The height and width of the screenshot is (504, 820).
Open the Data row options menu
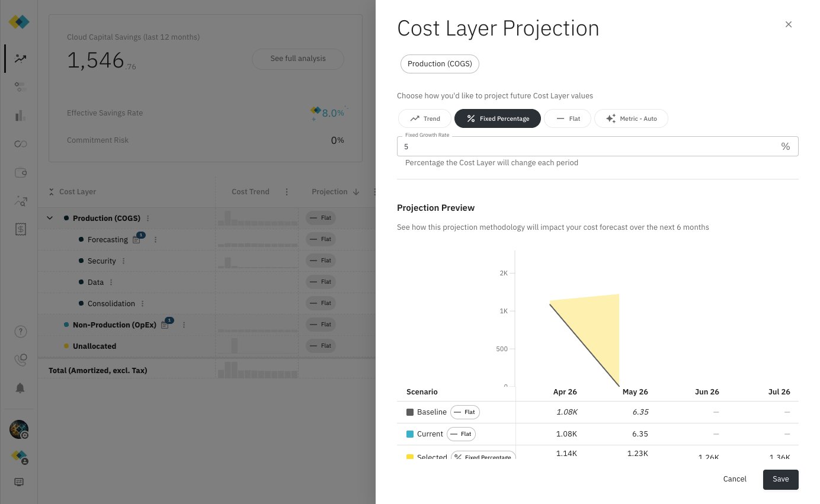[111, 282]
